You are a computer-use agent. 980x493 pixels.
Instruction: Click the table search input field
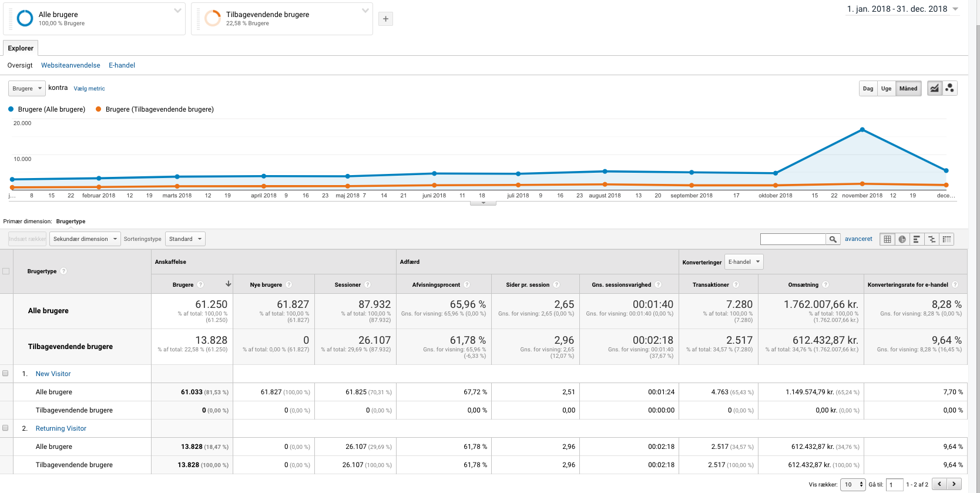(x=793, y=239)
